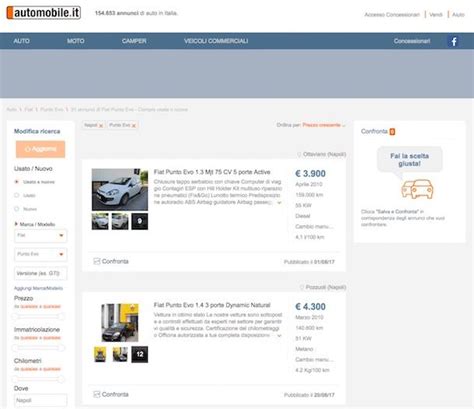Open the AUTO navigation tab
The image size is (474, 409).
point(21,41)
